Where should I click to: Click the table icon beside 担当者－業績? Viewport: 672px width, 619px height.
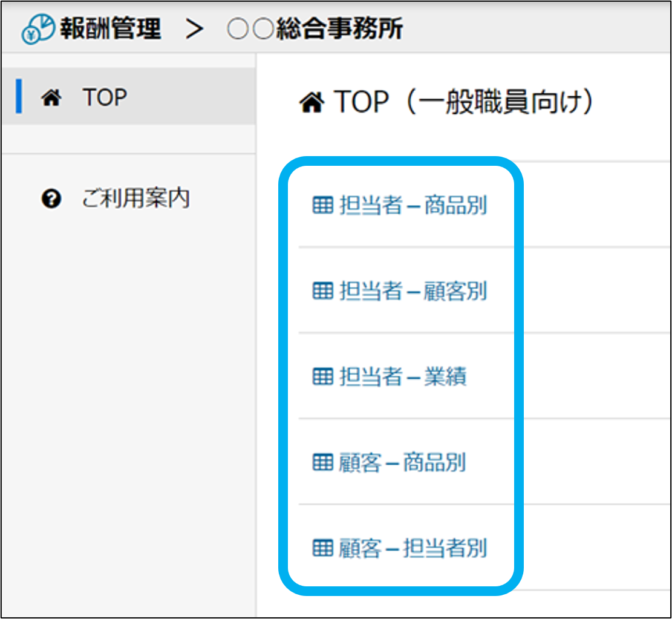[322, 377]
